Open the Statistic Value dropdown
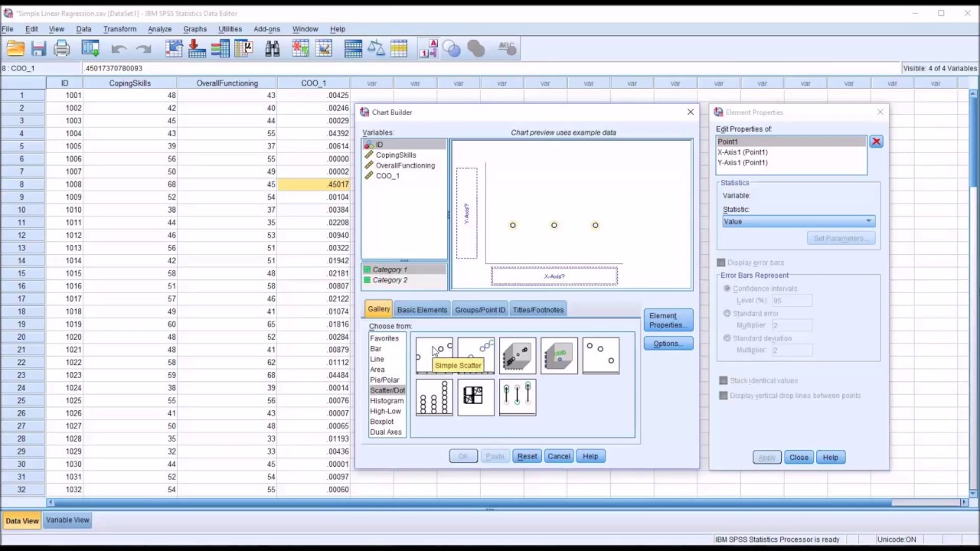The height and width of the screenshot is (551, 980). pyautogui.click(x=799, y=221)
